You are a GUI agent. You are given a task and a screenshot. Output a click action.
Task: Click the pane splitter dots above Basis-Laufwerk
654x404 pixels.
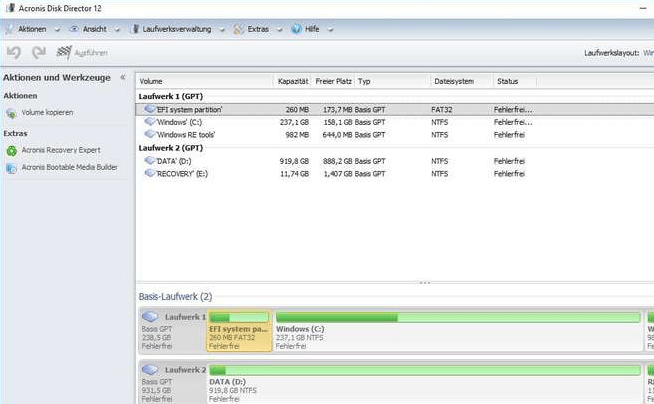425,283
